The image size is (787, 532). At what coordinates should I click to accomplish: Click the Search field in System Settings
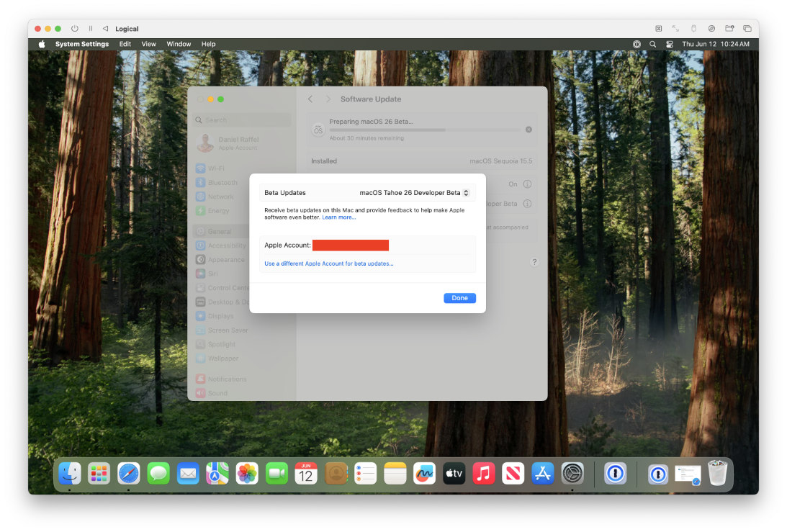point(242,120)
